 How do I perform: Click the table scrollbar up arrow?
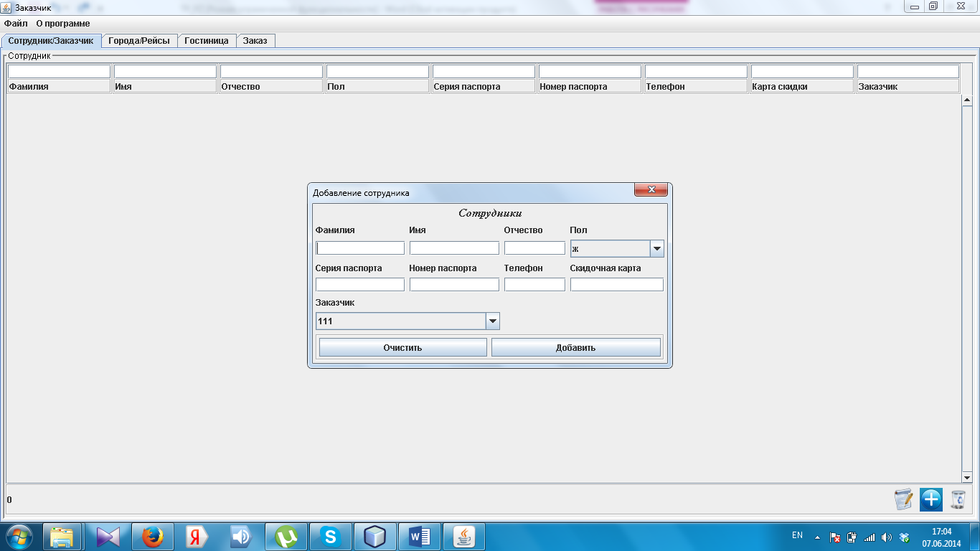tap(966, 100)
